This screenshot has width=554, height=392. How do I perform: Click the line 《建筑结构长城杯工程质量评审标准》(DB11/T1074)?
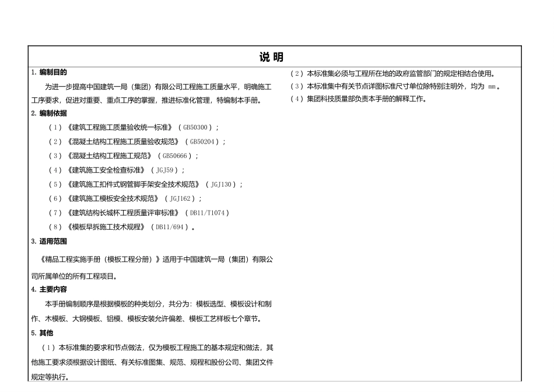[139, 213]
